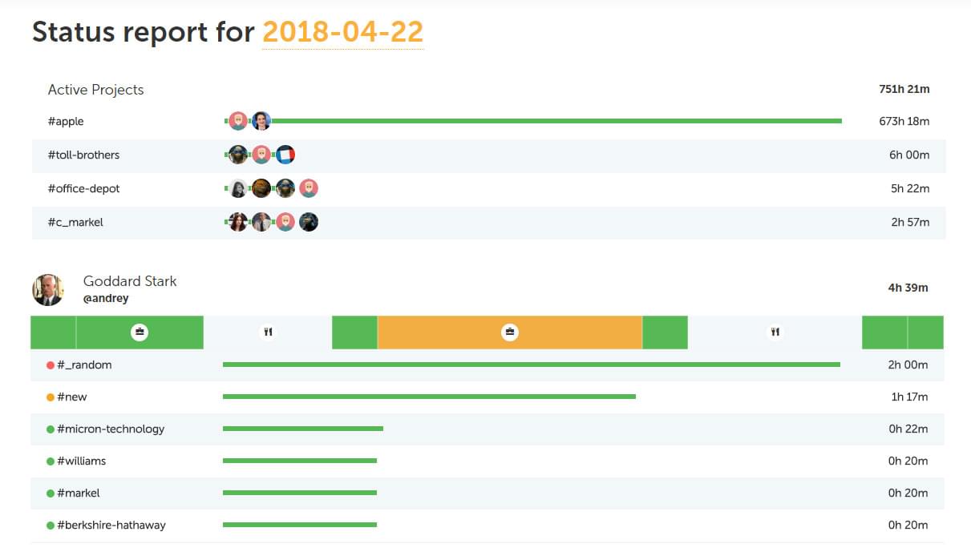Toggle the green dot next to #williams
Screen dimensions: 971x560
[x=50, y=461]
